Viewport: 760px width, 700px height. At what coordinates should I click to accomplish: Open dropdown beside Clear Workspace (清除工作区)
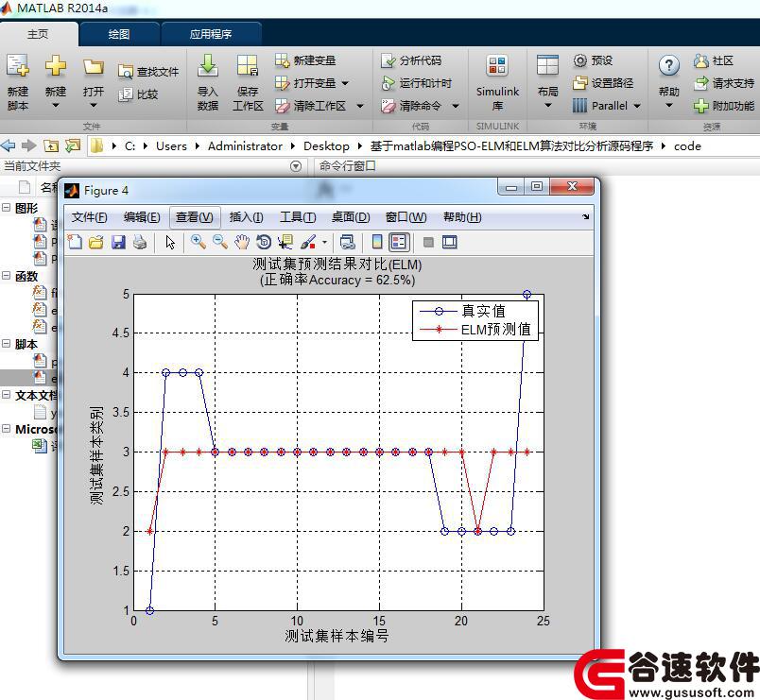click(x=359, y=106)
